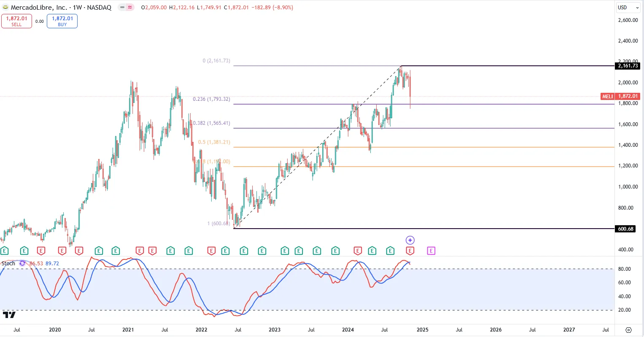Click the 2020 label on time axis
The width and height of the screenshot is (644, 337).
[55, 330]
